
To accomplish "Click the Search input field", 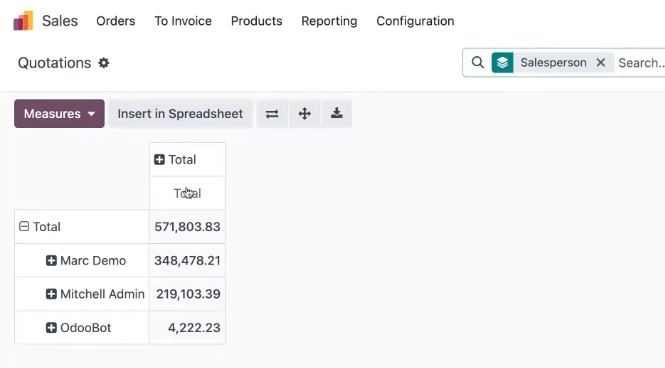I will [x=641, y=63].
